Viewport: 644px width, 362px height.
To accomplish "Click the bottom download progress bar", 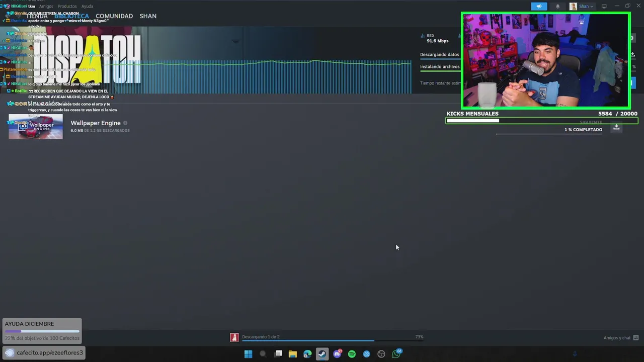I will coord(333,341).
